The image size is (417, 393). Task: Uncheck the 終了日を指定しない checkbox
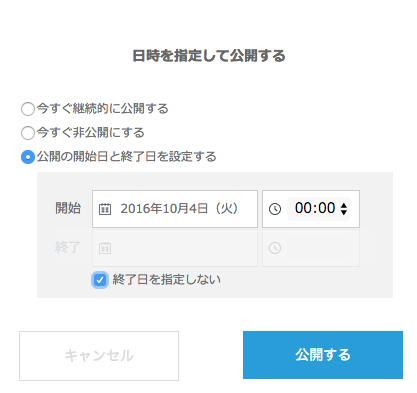pos(100,280)
